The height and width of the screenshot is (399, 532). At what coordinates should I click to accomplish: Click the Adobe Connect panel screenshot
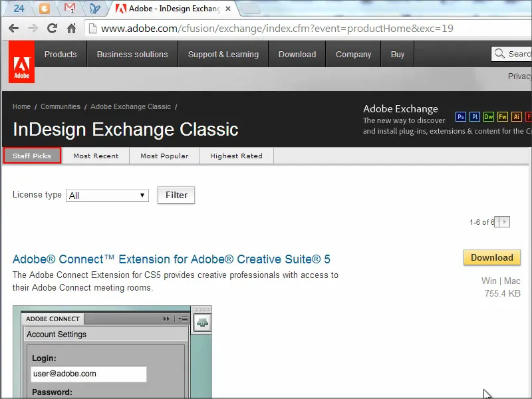(x=112, y=352)
